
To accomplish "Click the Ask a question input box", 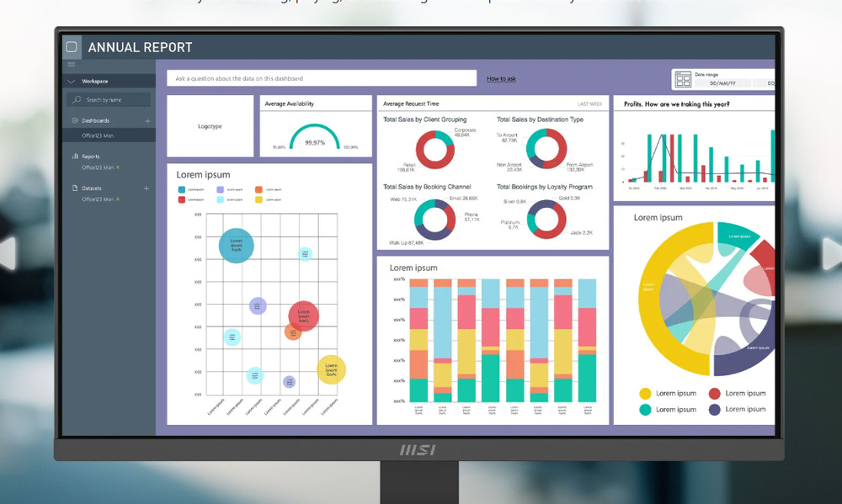I will tap(322, 78).
